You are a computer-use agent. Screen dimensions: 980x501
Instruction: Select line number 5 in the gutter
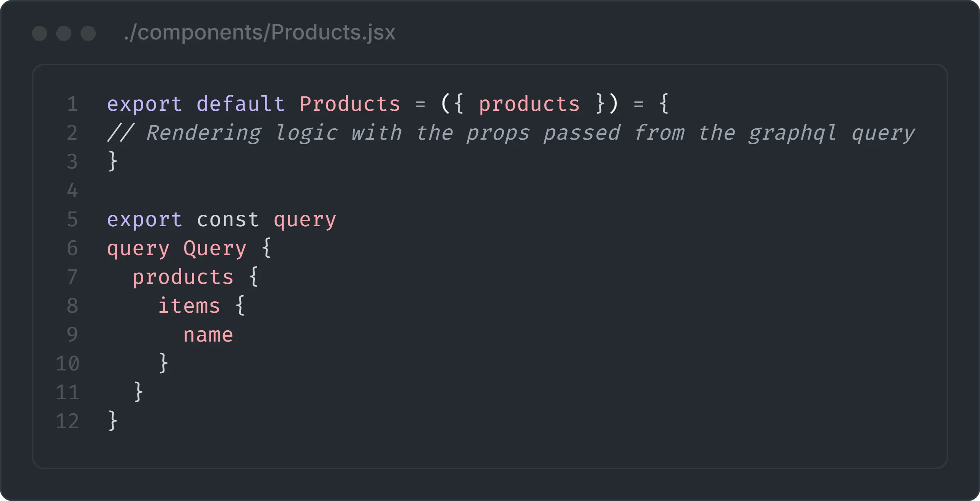click(72, 219)
